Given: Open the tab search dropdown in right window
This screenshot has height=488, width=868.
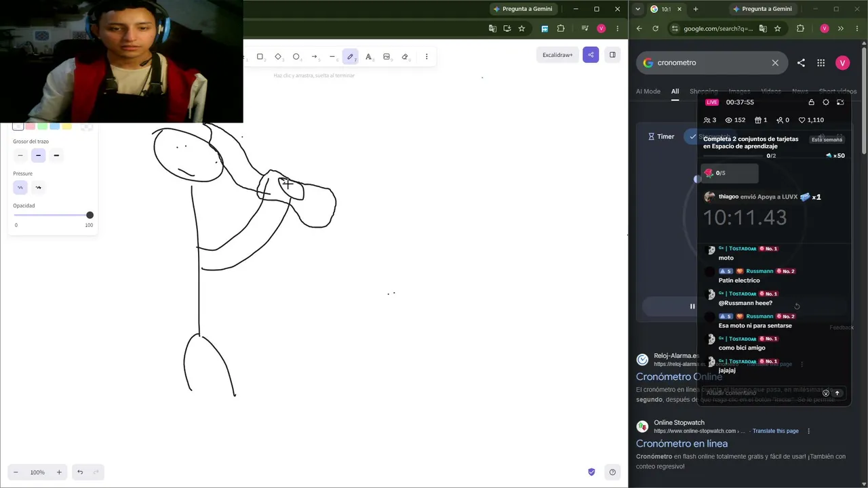Looking at the screenshot, I should pos(637,9).
